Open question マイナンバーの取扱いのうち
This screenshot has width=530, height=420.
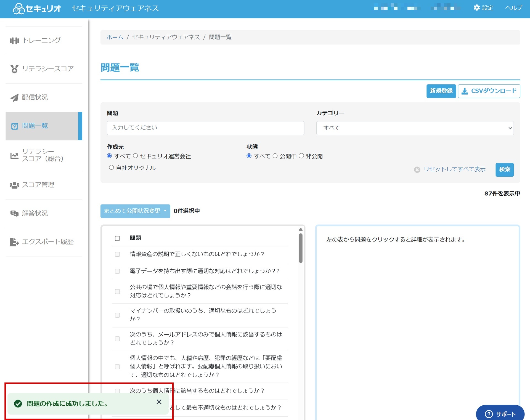click(203, 315)
